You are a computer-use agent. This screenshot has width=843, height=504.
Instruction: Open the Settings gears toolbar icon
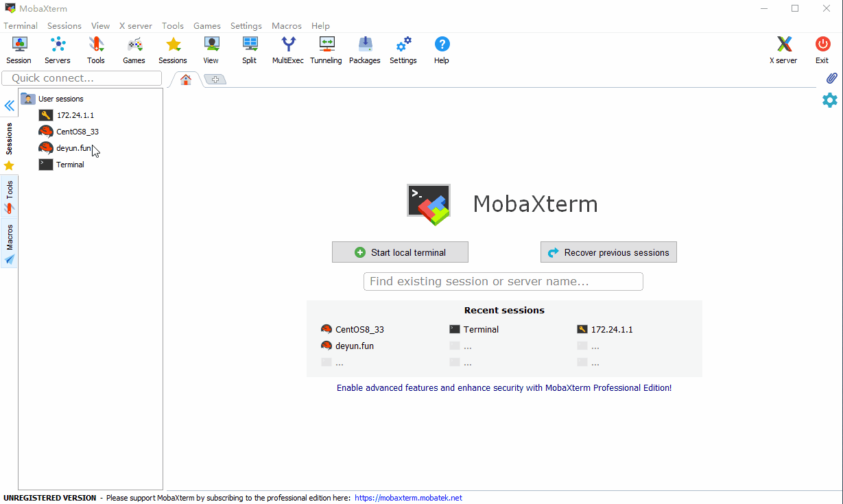pos(403,50)
